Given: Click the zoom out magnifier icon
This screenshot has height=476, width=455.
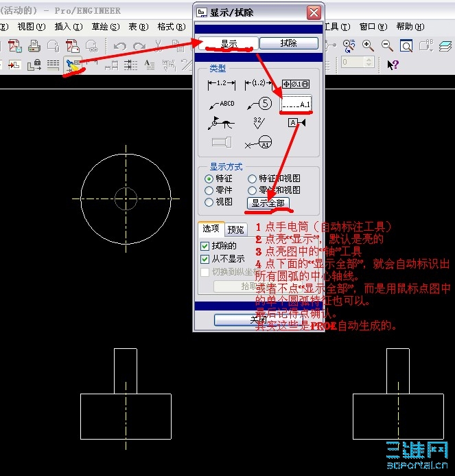Looking at the screenshot, I should click(387, 46).
